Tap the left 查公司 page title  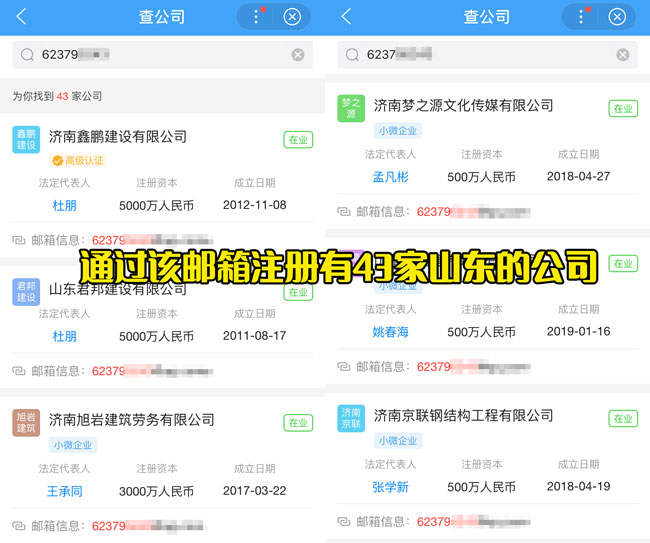[162, 17]
